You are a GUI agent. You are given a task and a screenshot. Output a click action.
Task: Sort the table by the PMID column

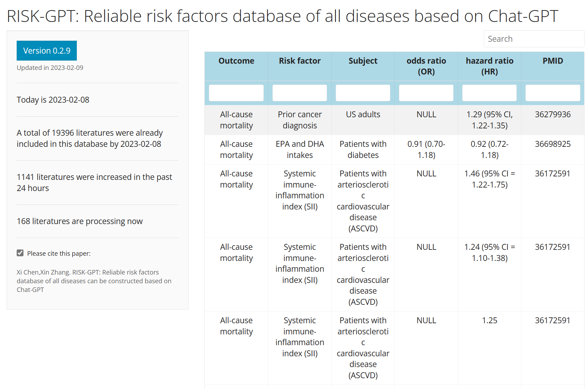[553, 61]
